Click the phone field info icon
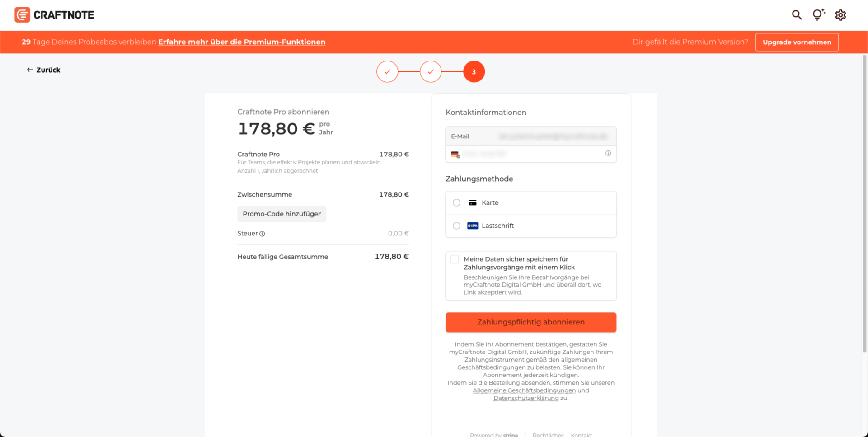The image size is (868, 437). point(608,153)
